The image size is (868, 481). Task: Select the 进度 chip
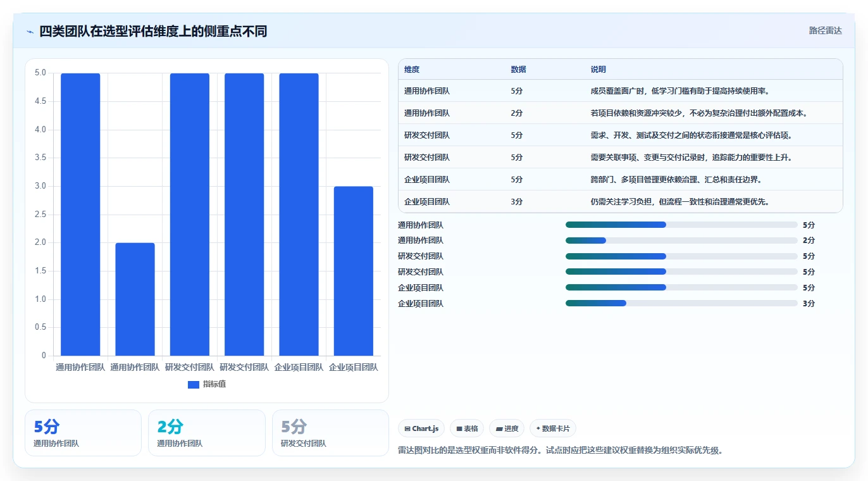coord(507,428)
